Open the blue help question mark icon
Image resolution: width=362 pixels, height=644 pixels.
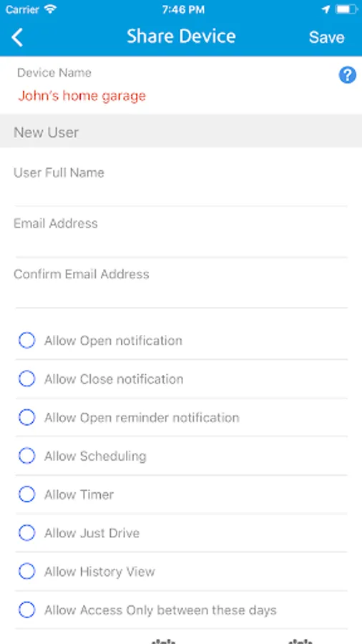click(347, 75)
